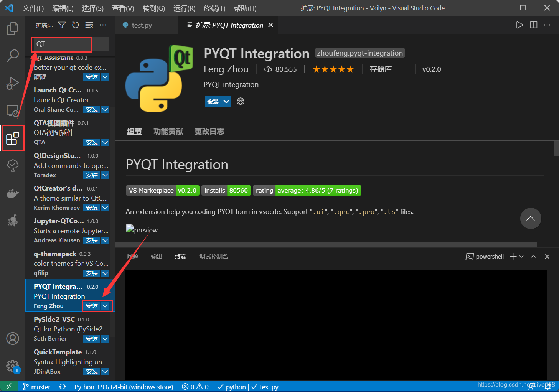Open the 存储库 repository link

380,69
